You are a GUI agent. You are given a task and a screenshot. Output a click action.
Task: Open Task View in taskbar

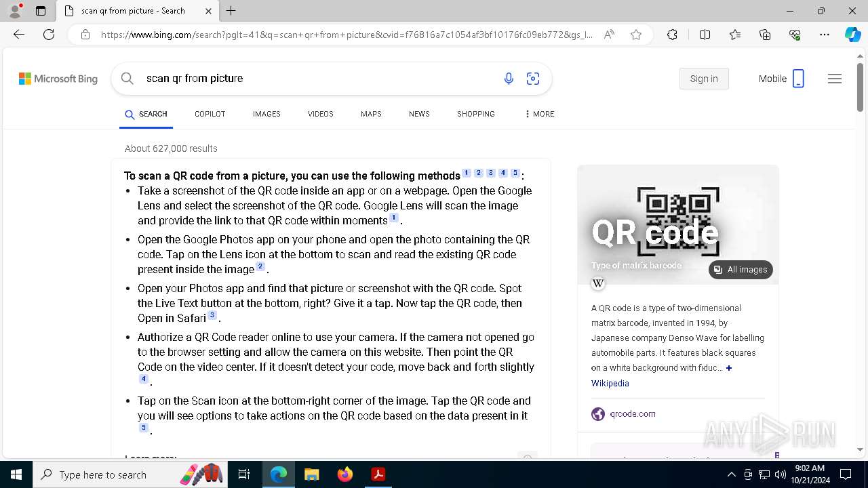tap(244, 474)
